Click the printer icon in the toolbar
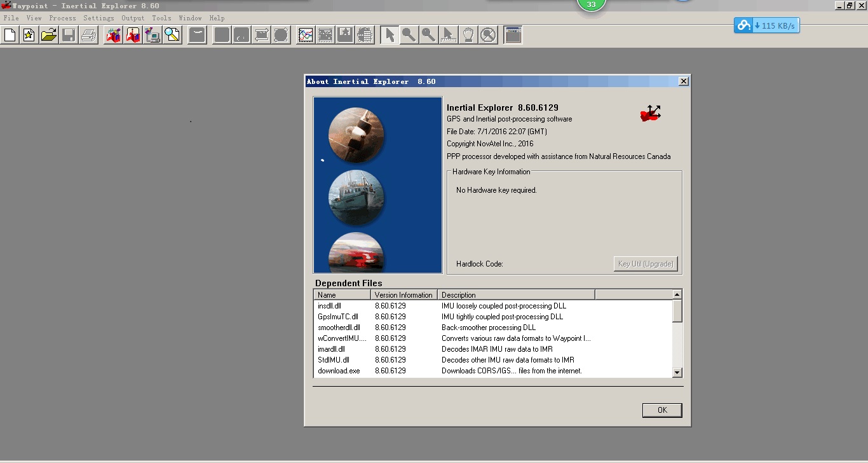This screenshot has height=463, width=868. pos(88,35)
